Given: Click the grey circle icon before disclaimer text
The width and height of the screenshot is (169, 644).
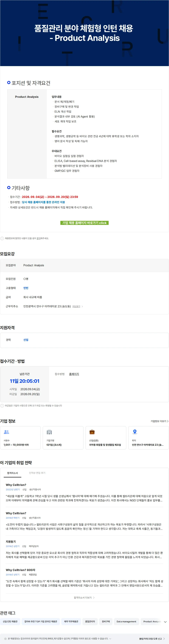Looking at the screenshot, I should (x=5, y=639).
